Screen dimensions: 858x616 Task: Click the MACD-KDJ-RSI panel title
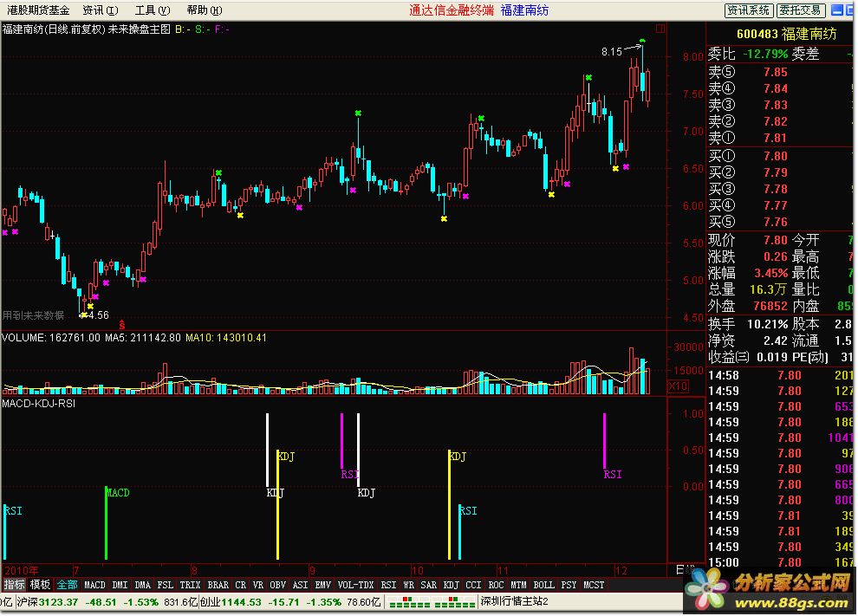click(x=38, y=404)
